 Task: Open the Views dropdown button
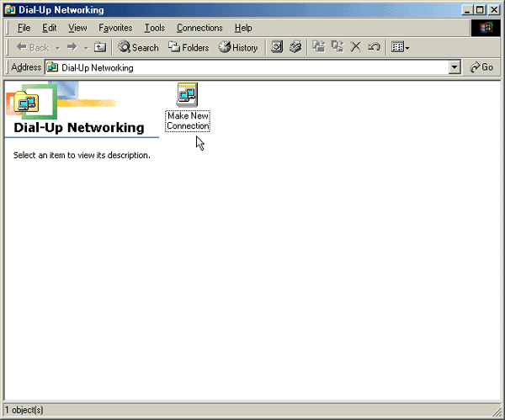(400, 48)
